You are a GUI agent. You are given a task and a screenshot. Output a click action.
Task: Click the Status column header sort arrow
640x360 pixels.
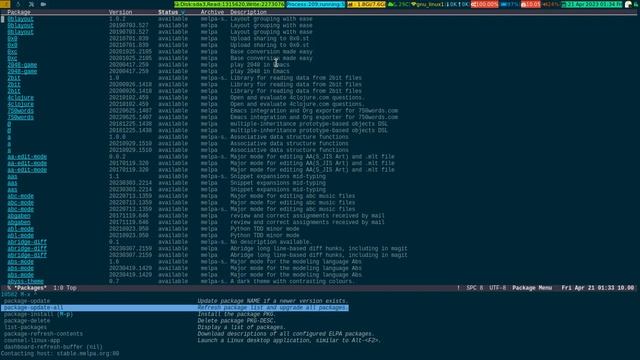(x=183, y=12)
